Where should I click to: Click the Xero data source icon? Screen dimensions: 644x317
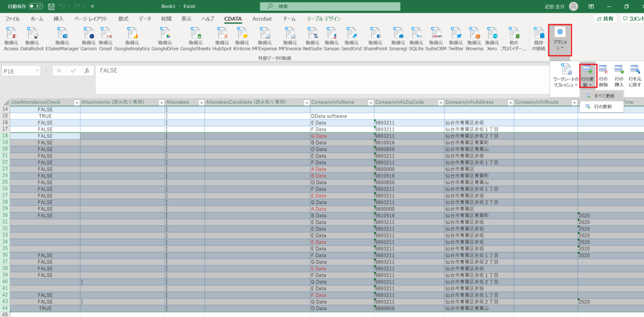[x=492, y=33]
